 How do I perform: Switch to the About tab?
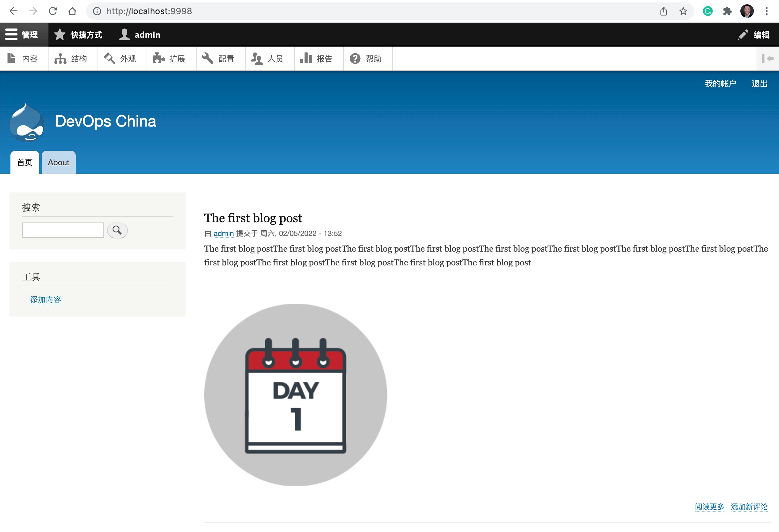58,162
